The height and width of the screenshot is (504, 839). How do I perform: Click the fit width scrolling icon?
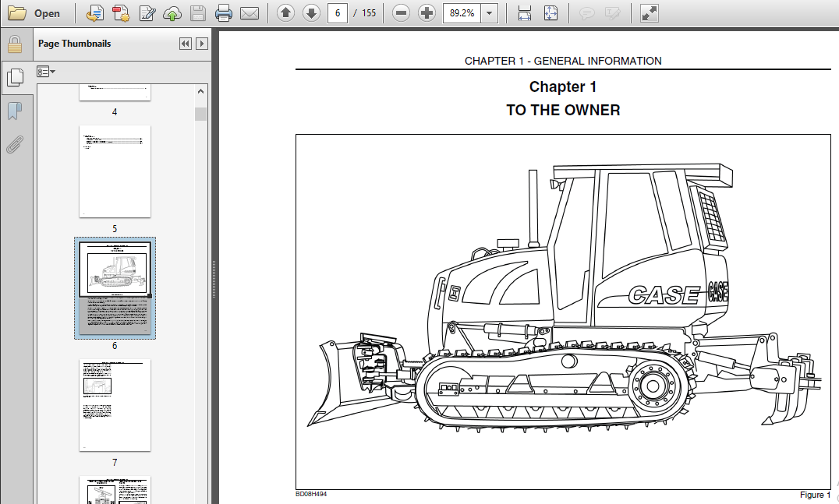(524, 13)
